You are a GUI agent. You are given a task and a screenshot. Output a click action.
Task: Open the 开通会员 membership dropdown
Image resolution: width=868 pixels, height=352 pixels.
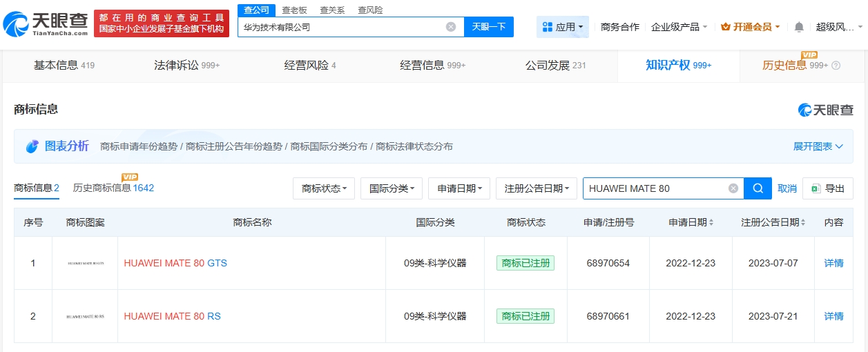click(x=751, y=27)
